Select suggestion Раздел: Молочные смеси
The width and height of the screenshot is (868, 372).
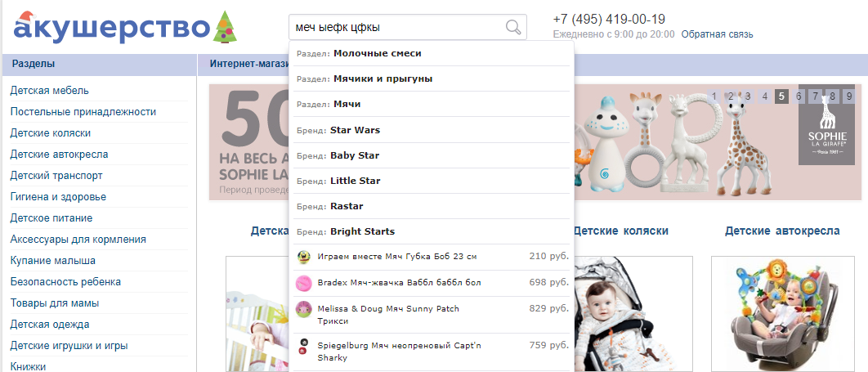pos(432,54)
